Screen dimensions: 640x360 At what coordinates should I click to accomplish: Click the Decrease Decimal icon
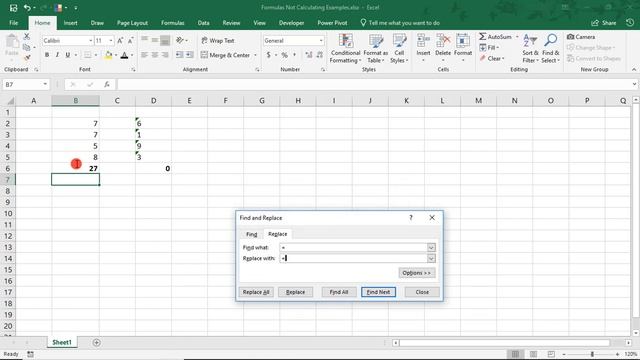coord(320,55)
